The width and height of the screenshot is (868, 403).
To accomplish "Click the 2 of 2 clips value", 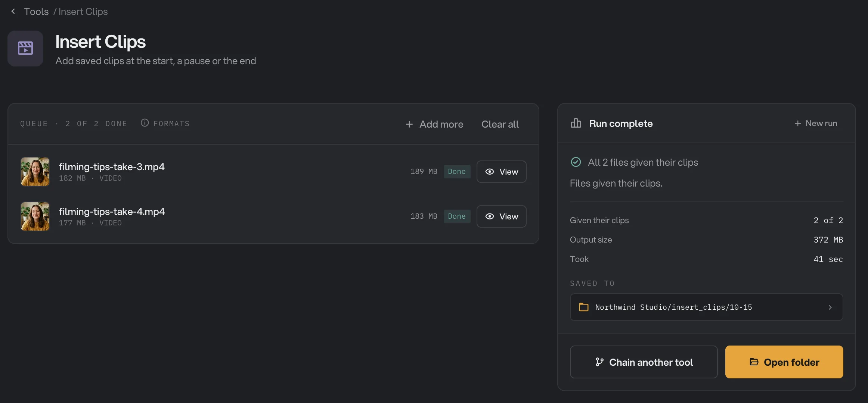I will 828,221.
